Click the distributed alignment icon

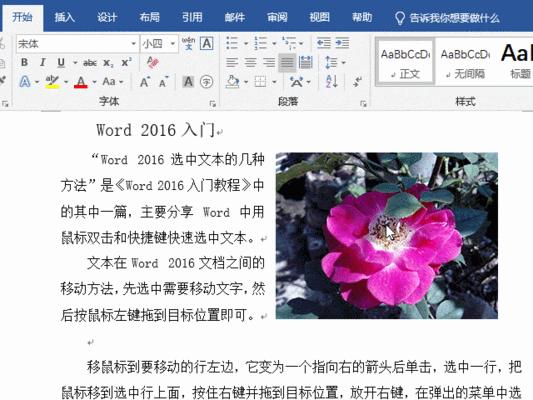306,63
